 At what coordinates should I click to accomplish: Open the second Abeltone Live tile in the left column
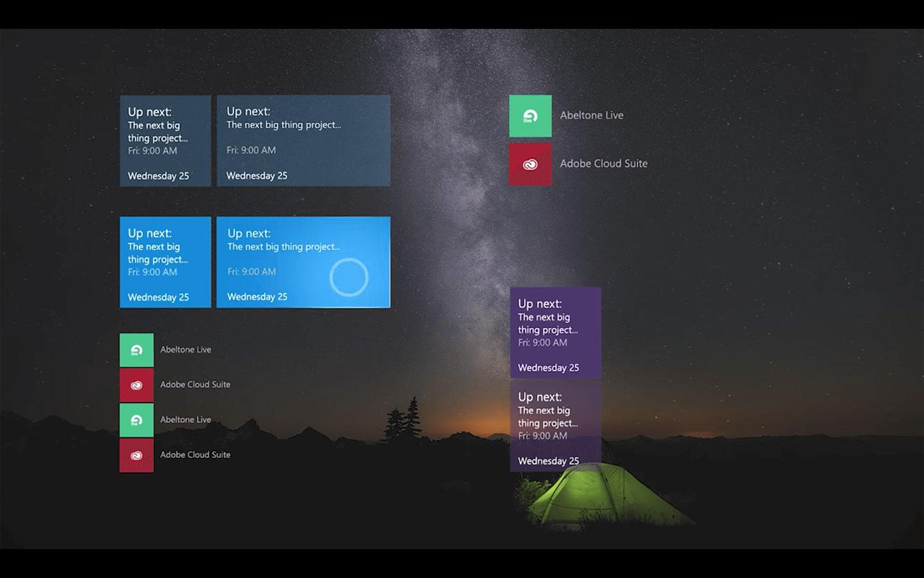tap(136, 419)
